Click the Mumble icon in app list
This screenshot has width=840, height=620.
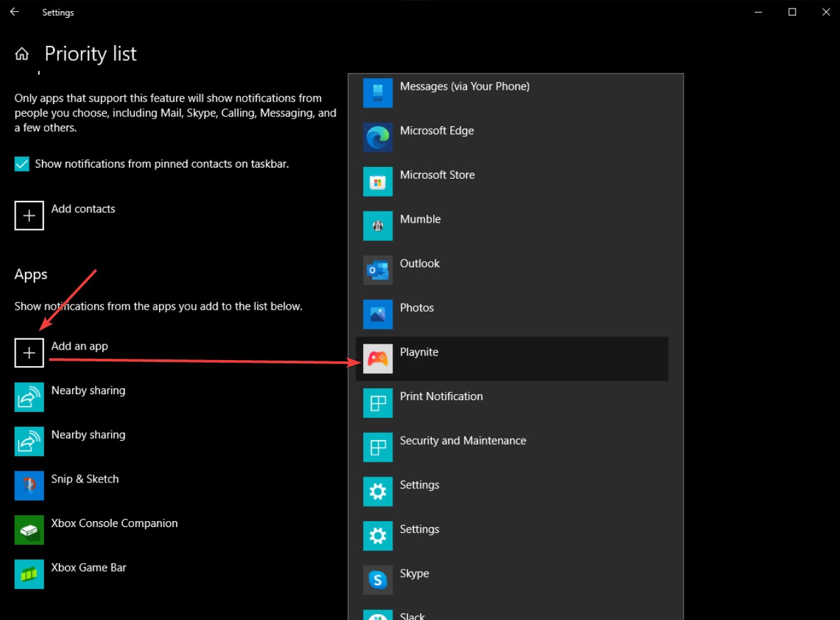tap(378, 226)
